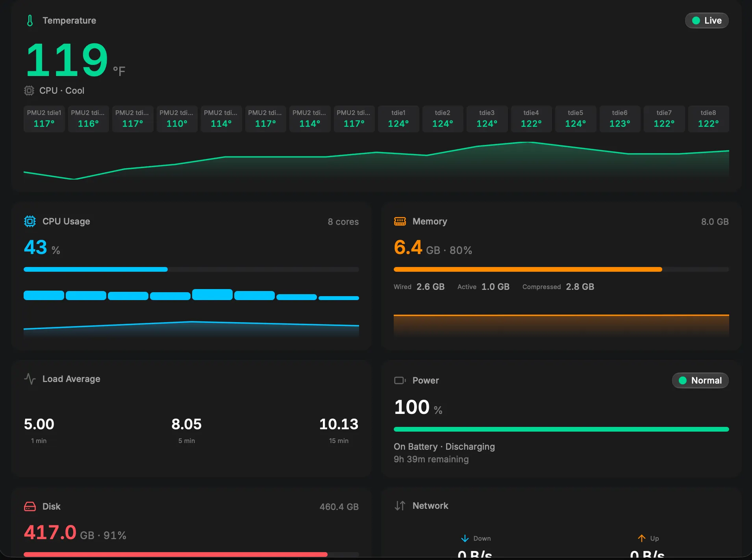Select the tdie8 122° sensor chip
The width and height of the screenshot is (752, 560).
(708, 119)
